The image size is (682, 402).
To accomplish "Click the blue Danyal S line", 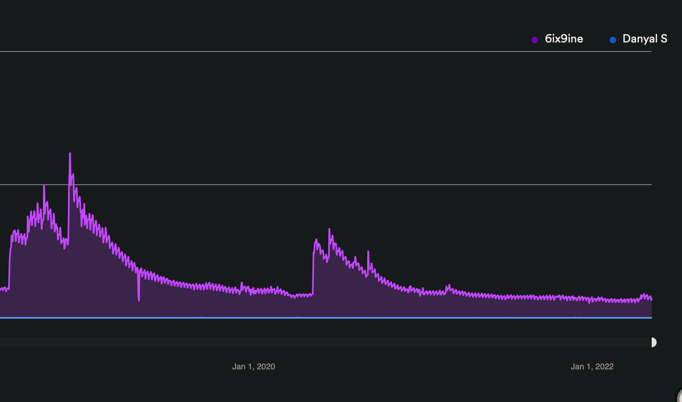I will pyautogui.click(x=325, y=318).
